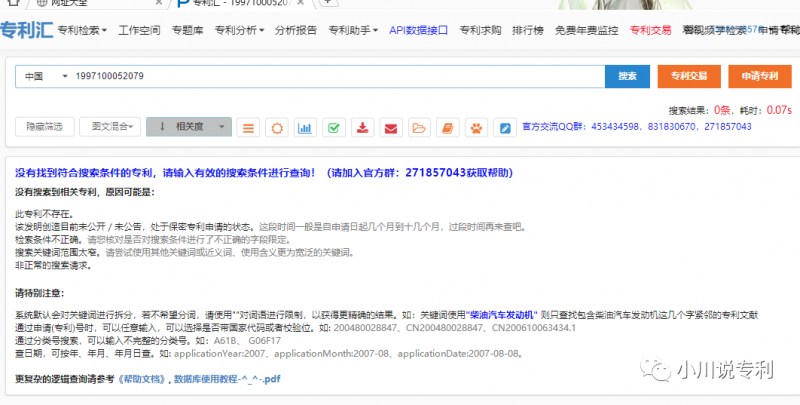Screen dimensions: 800x405
Task: Open the 相关度 sort dropdown arrow
Action: [221, 127]
